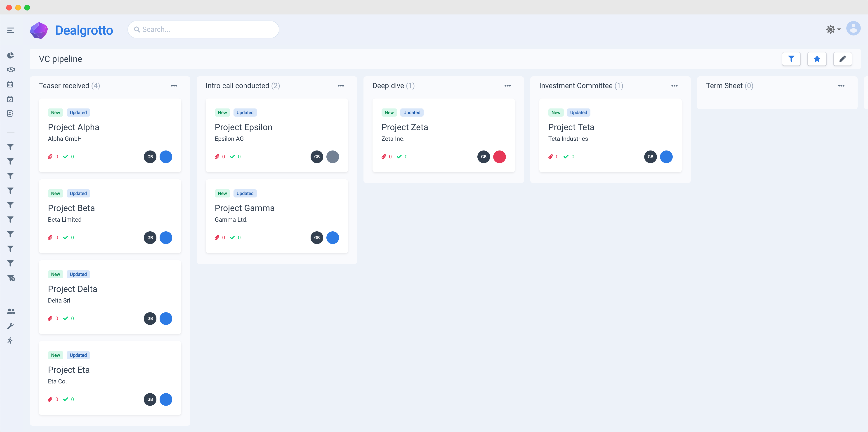This screenshot has width=868, height=432.
Task: Open the filter button in VC pipeline header
Action: [x=791, y=59]
